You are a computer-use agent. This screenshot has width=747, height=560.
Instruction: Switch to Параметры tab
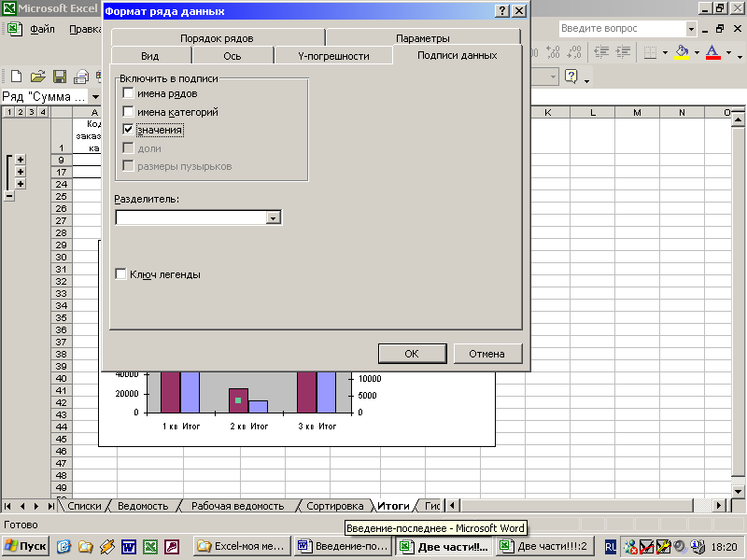click(x=423, y=38)
